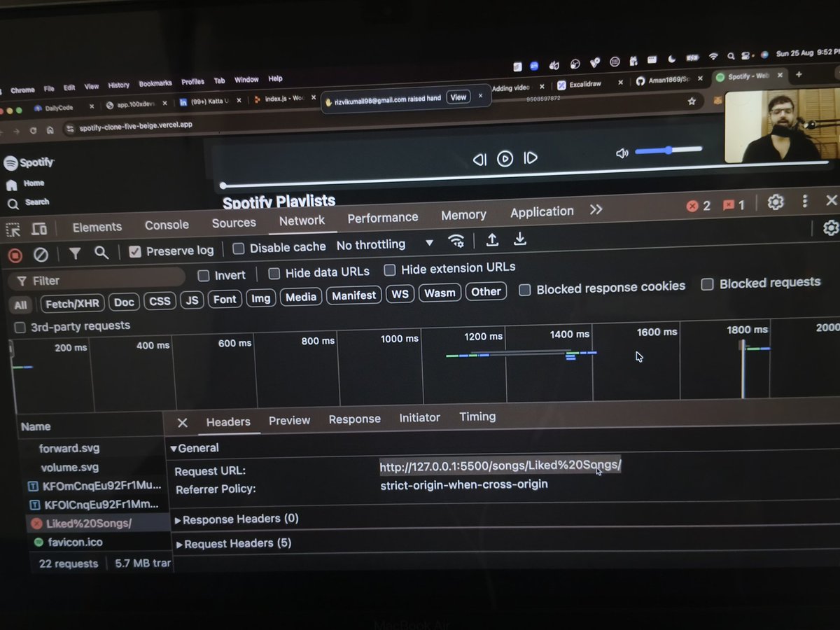Open network panel settings gear
Viewport: 840px width, 630px height.
(830, 228)
